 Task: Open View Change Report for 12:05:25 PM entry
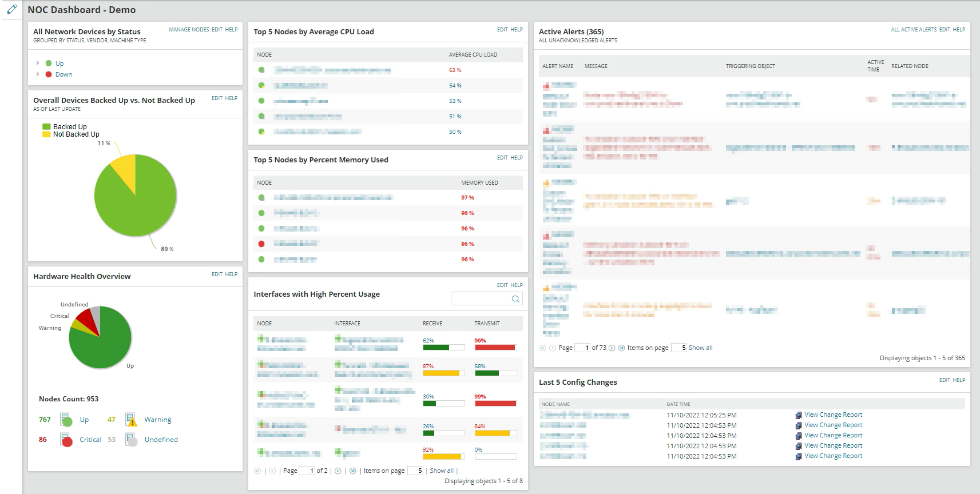(833, 415)
